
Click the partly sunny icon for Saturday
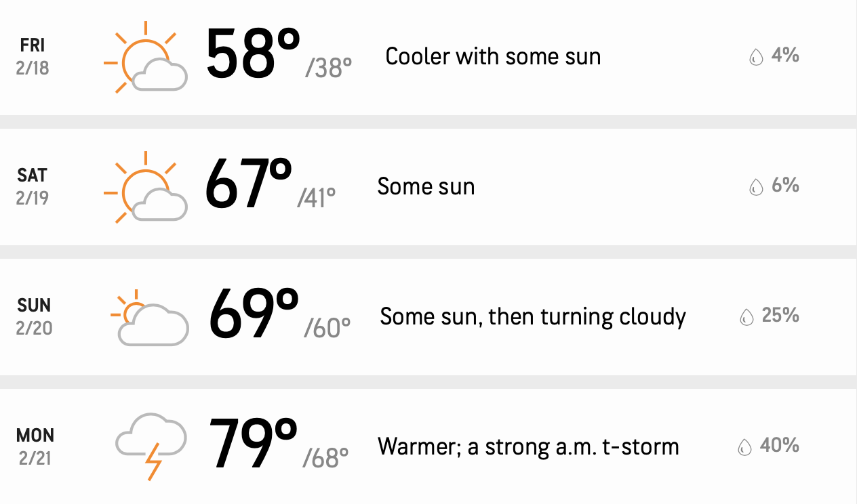point(145,186)
